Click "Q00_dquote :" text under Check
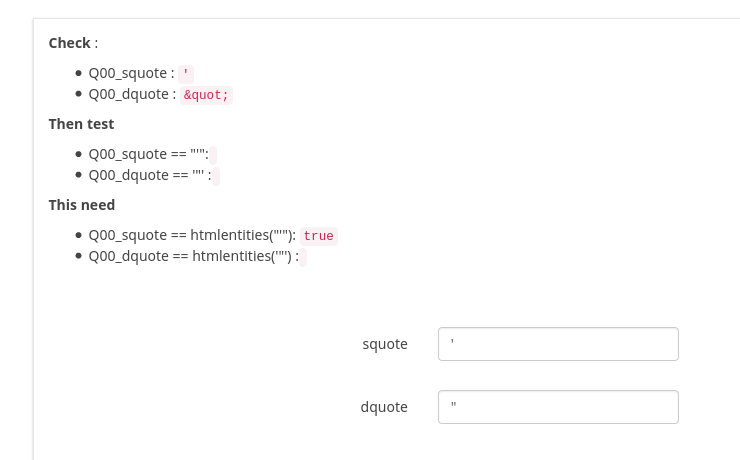 132,94
